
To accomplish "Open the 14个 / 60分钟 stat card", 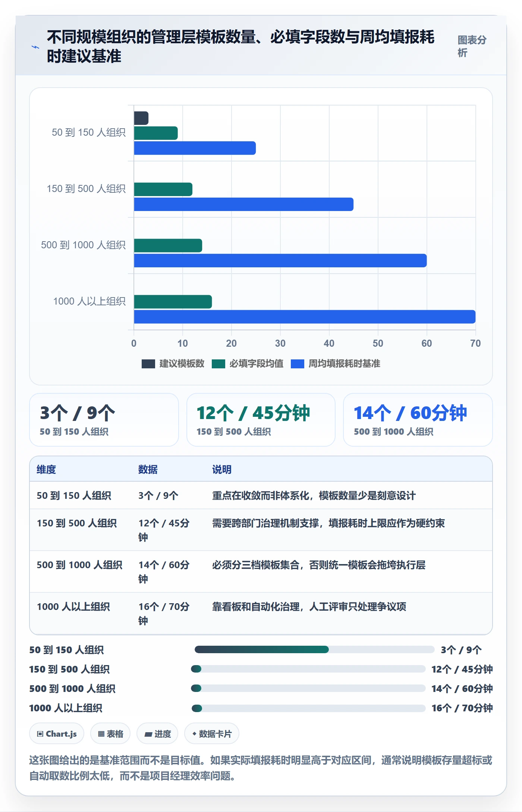I will pos(418,420).
